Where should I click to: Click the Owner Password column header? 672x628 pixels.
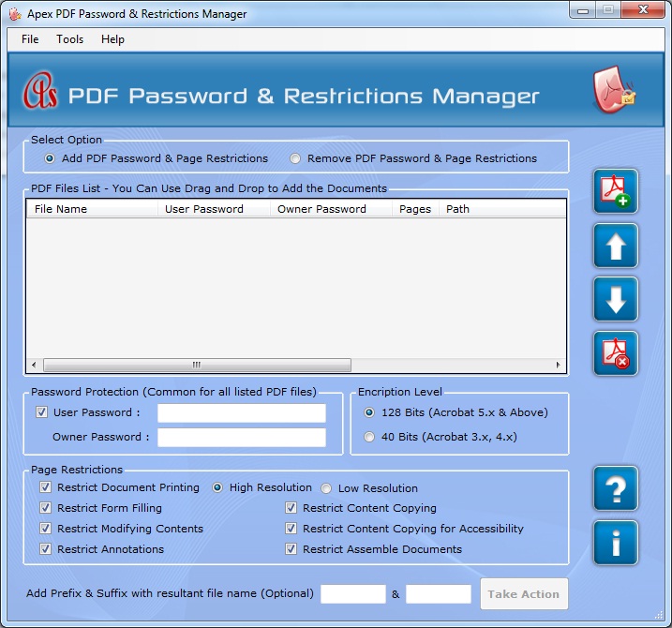click(331, 209)
